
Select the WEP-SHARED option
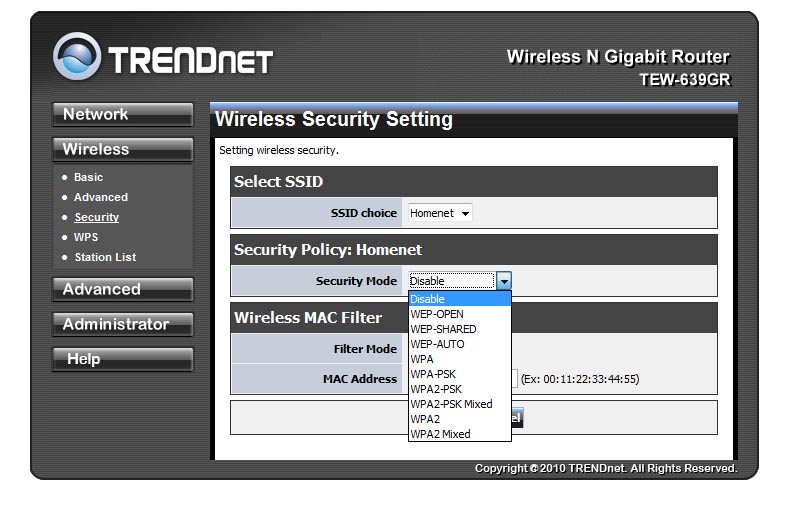click(x=443, y=329)
